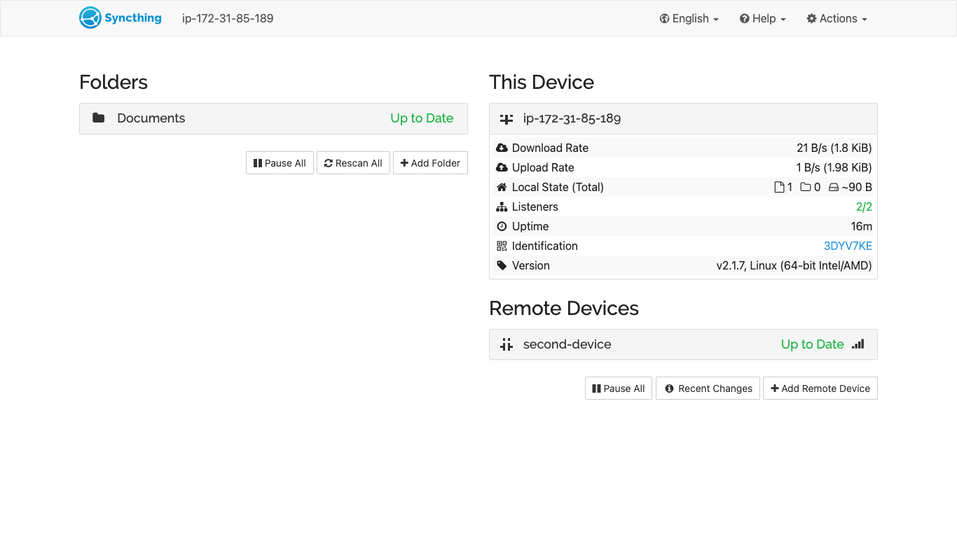Click the Version tag icon
The image size is (957, 560).
pos(502,265)
